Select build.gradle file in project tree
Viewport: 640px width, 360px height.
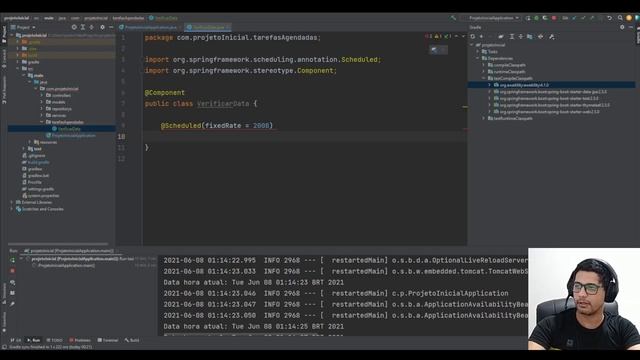point(36,162)
